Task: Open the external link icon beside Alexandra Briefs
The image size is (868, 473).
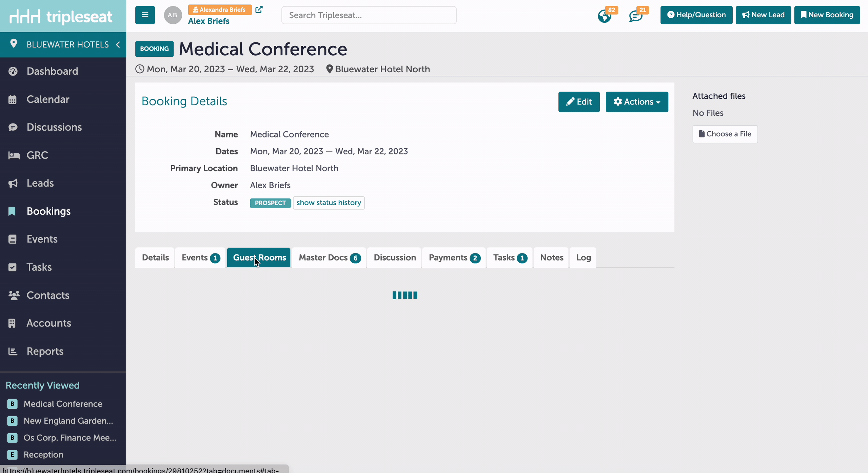Action: [259, 10]
